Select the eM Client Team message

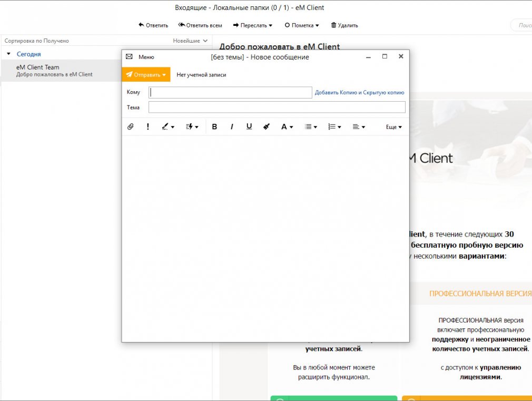click(x=61, y=71)
